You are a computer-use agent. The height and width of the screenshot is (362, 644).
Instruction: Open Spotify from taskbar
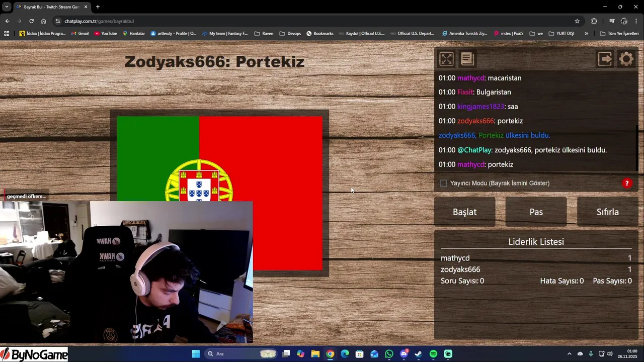click(433, 354)
